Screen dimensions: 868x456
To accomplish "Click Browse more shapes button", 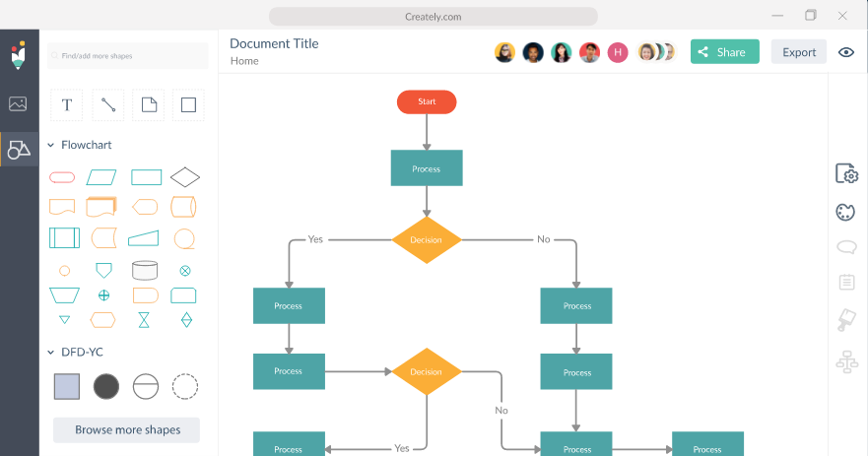I will tap(127, 430).
